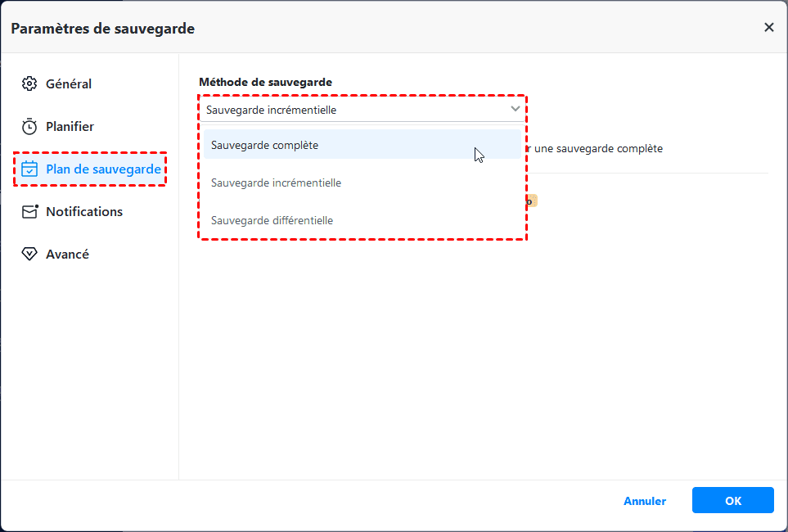Click the Sauvegarde incrémentielle combo box field
788x532 pixels.
click(352, 110)
